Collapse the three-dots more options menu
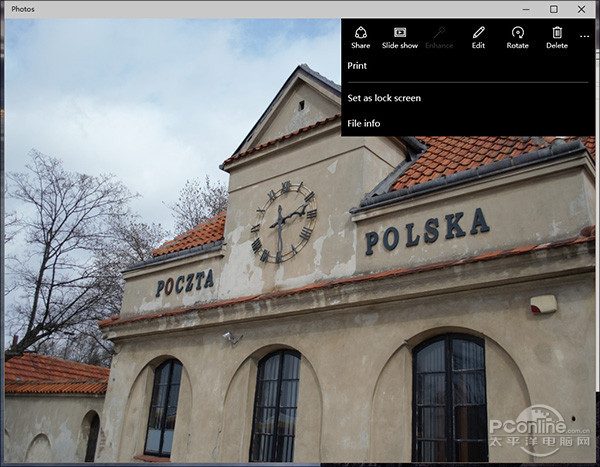600x467 pixels. (x=585, y=36)
